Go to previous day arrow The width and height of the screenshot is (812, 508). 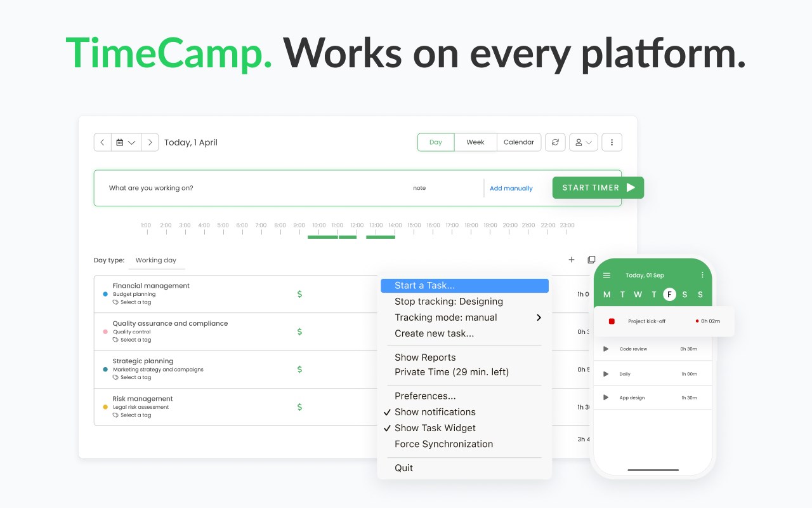[x=103, y=142]
